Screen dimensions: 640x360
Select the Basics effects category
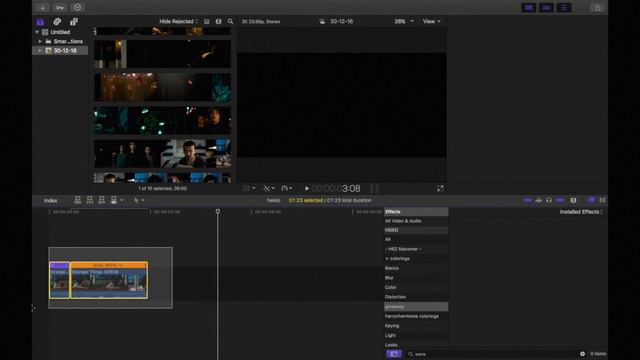(416, 268)
